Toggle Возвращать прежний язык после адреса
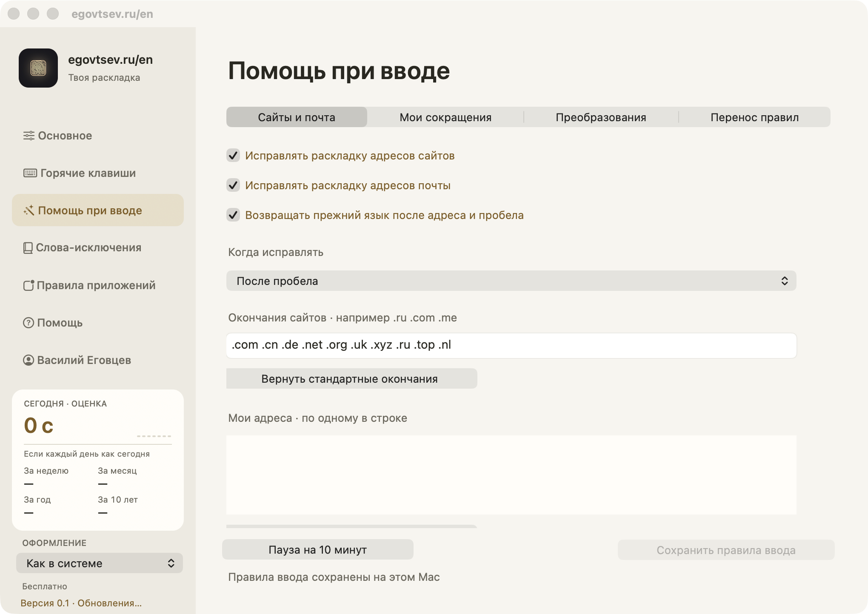This screenshot has height=614, width=868. 233,215
